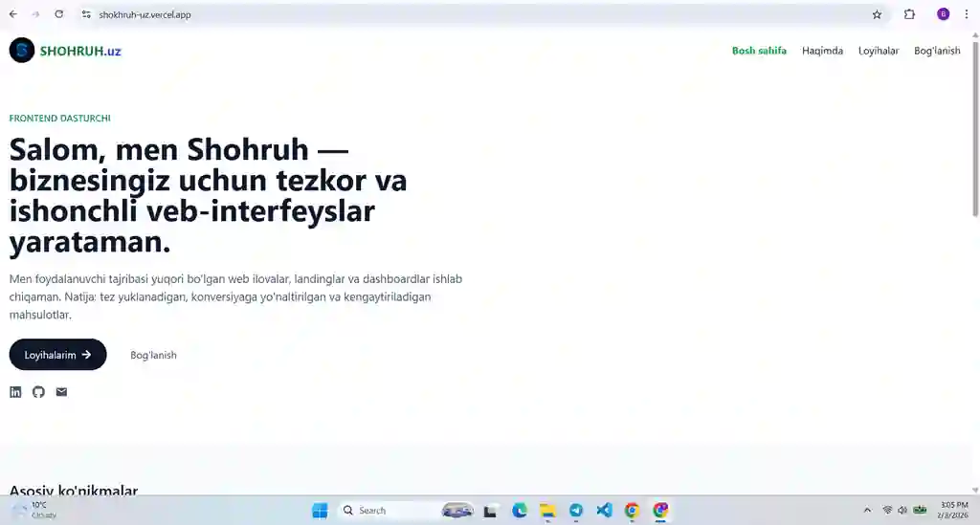Click the Bog'lanish link beside Loyihalarim
This screenshot has width=980, height=525.
153,355
